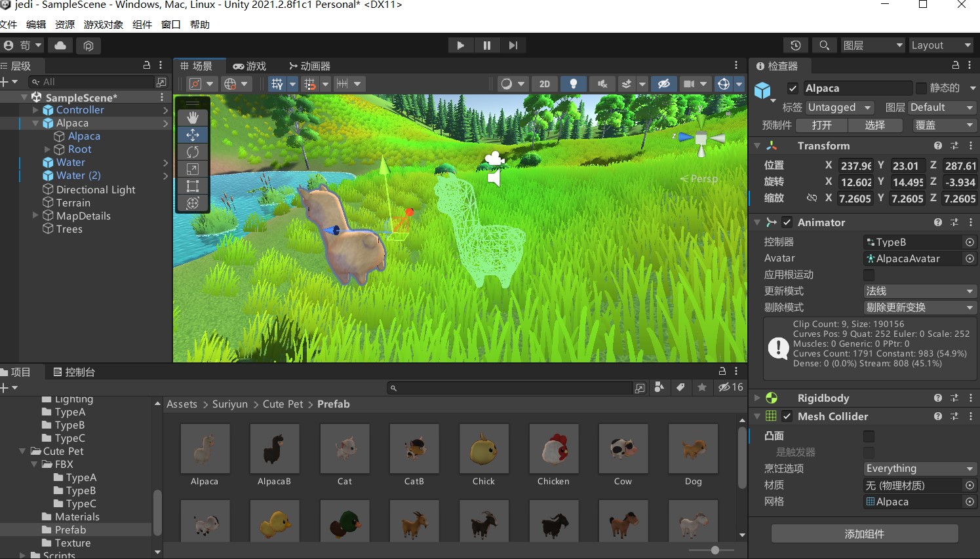Open the Untagged tag dropdown
This screenshot has height=559, width=980.
pos(840,107)
